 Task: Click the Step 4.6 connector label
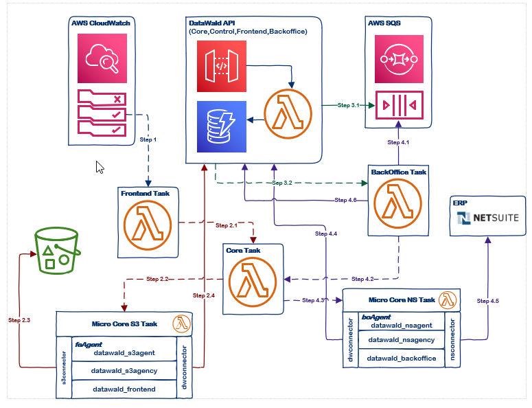(x=345, y=201)
